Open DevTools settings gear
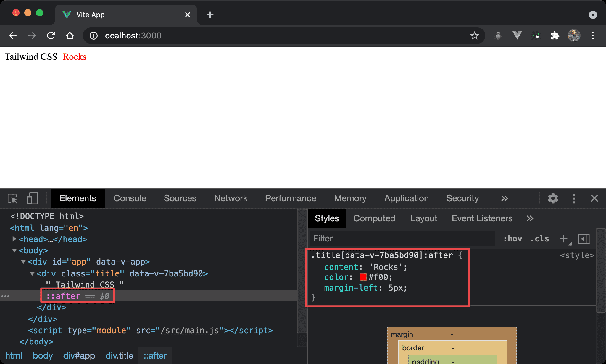The width and height of the screenshot is (606, 364). coord(553,198)
